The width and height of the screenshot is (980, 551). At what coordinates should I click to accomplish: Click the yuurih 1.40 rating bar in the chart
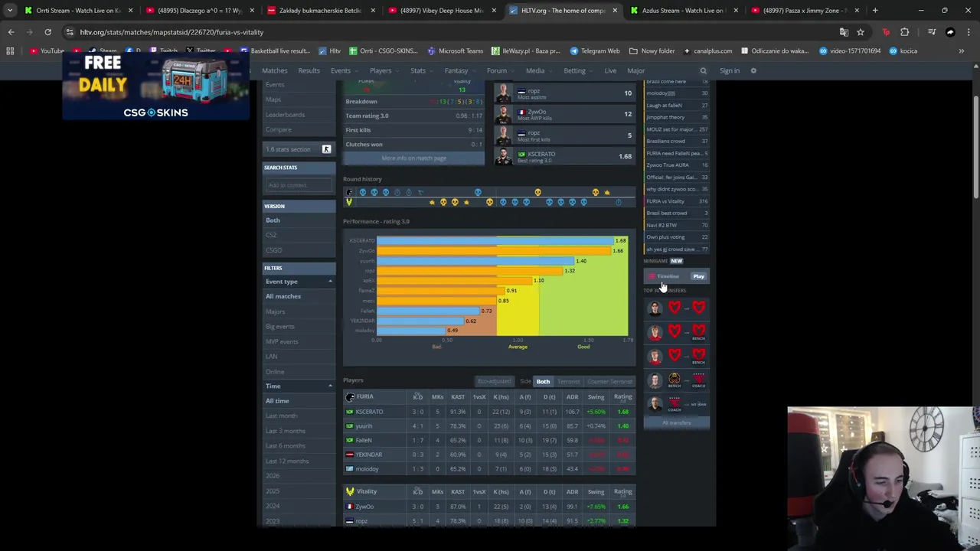pyautogui.click(x=475, y=261)
